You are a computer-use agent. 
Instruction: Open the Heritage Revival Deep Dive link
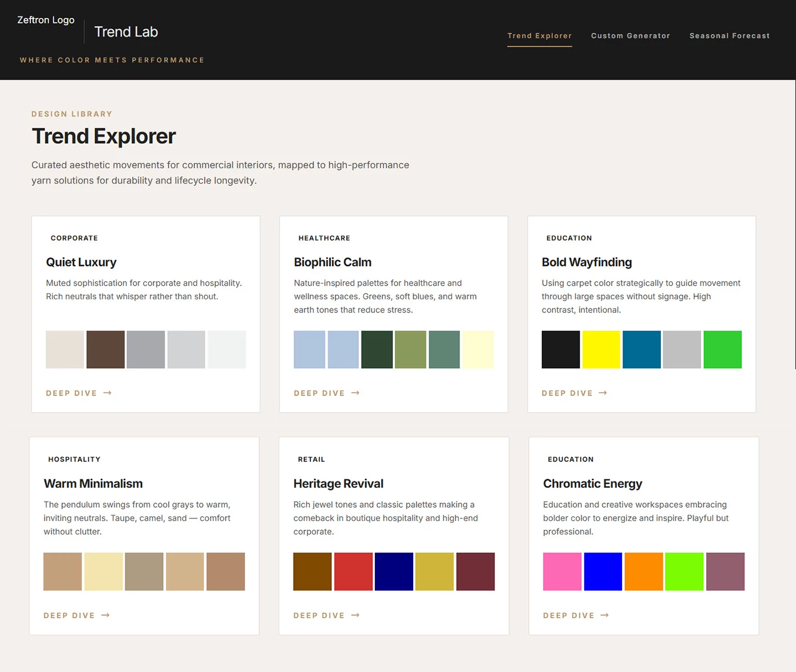(x=319, y=615)
